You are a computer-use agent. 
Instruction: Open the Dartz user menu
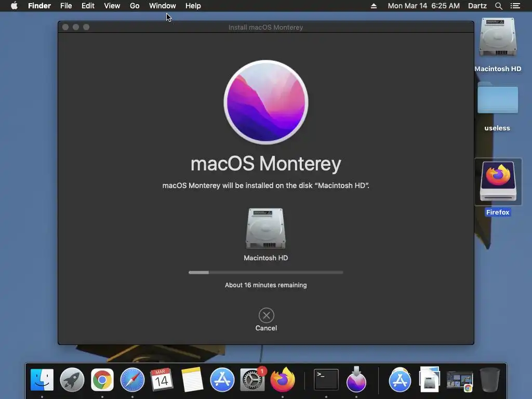477,6
